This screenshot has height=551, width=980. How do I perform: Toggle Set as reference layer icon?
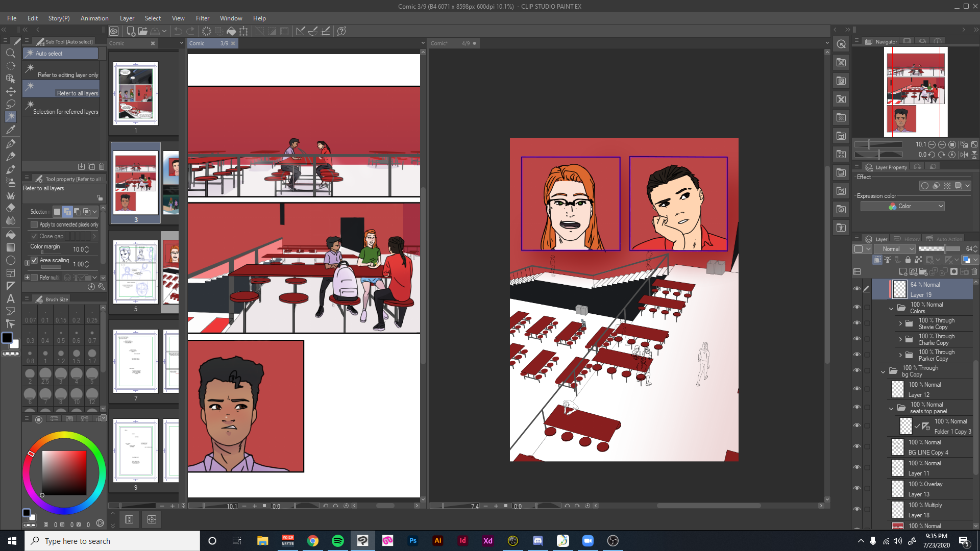tap(888, 260)
